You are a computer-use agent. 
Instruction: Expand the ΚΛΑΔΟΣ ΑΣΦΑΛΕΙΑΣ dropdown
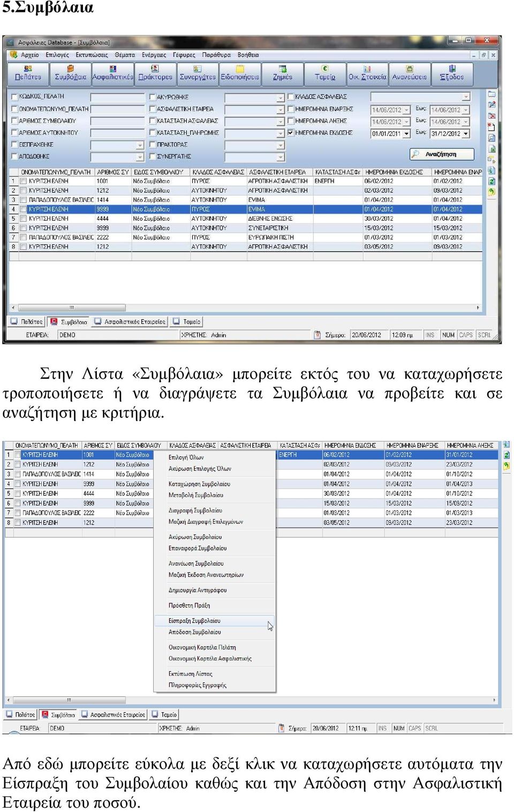tap(466, 97)
